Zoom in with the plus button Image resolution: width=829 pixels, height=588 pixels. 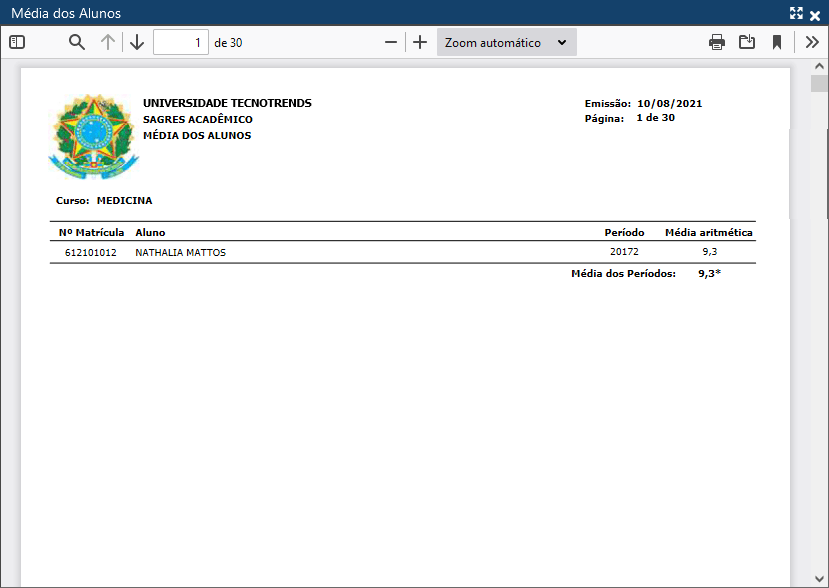tap(420, 42)
